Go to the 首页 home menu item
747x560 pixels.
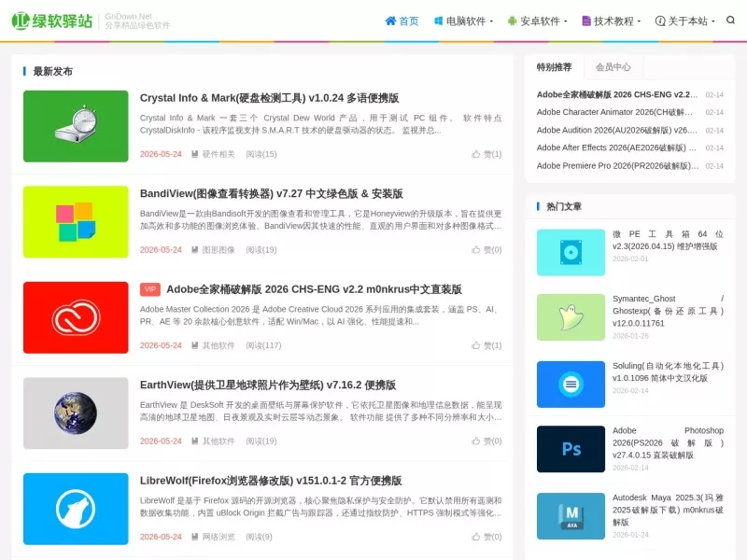[402, 21]
